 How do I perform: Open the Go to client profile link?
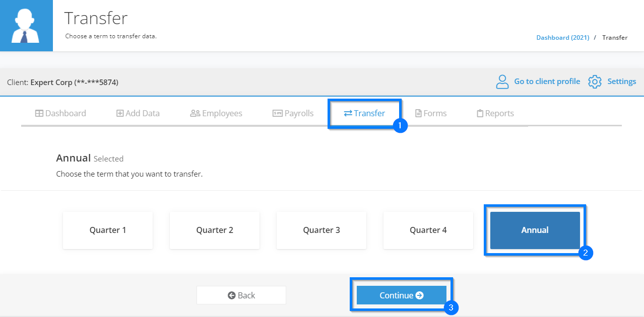point(547,82)
